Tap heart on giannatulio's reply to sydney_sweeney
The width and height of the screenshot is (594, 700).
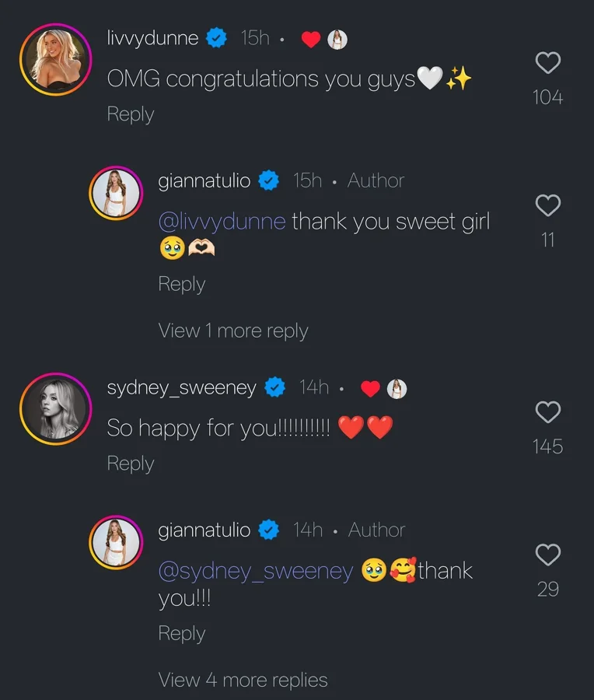(548, 555)
